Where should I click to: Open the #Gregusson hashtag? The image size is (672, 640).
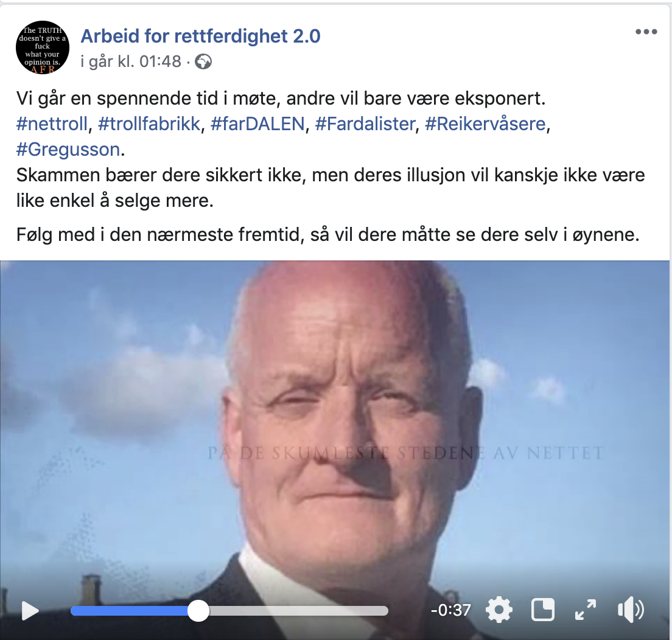tap(68, 150)
